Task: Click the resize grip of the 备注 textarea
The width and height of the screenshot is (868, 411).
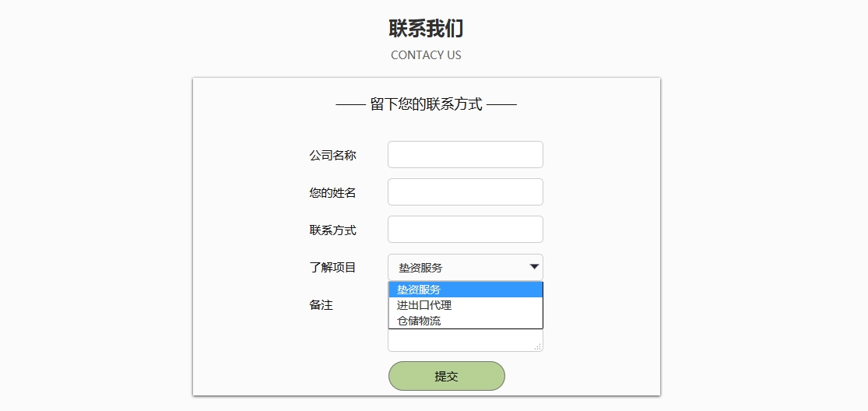Action: click(537, 347)
